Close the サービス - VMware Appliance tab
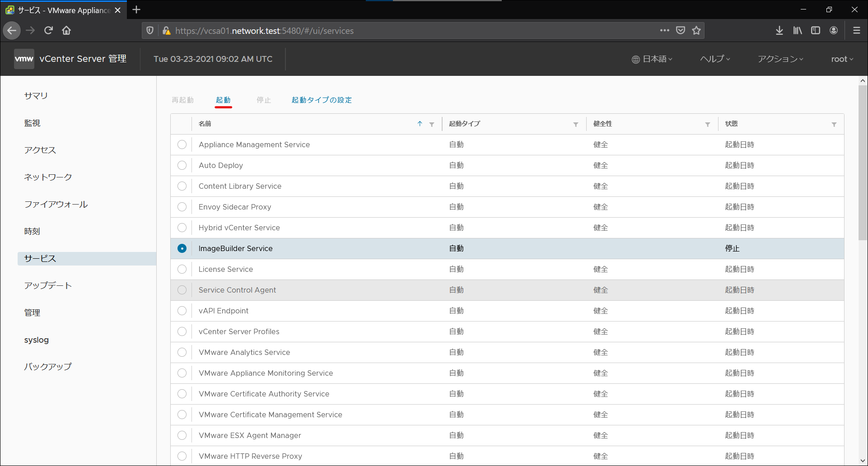 [x=118, y=10]
